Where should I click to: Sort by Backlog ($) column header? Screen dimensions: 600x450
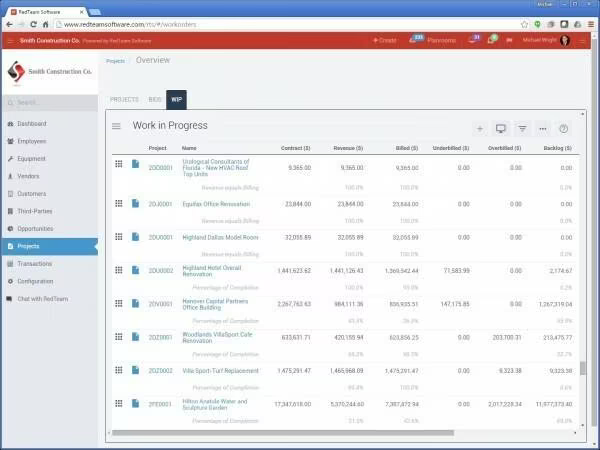click(x=558, y=148)
